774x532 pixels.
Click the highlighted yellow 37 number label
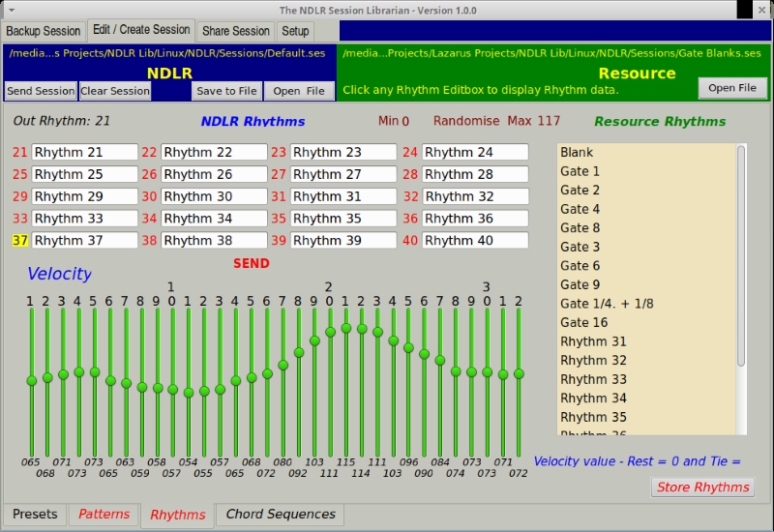[20, 240]
